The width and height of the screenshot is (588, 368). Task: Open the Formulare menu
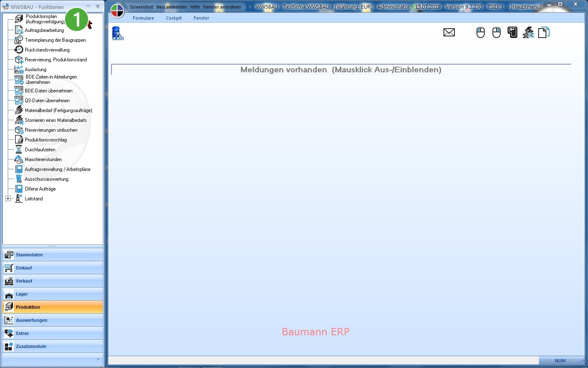point(143,18)
